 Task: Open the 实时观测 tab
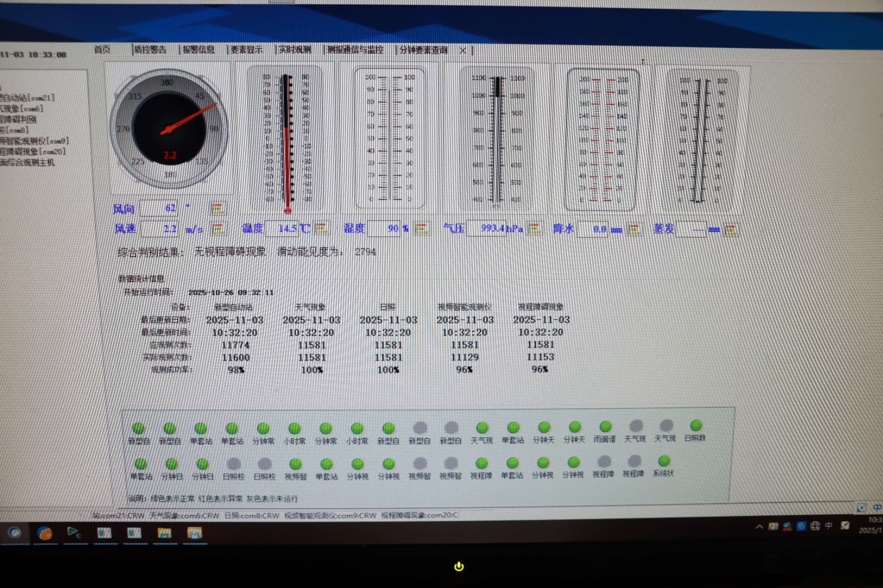pyautogui.click(x=295, y=50)
